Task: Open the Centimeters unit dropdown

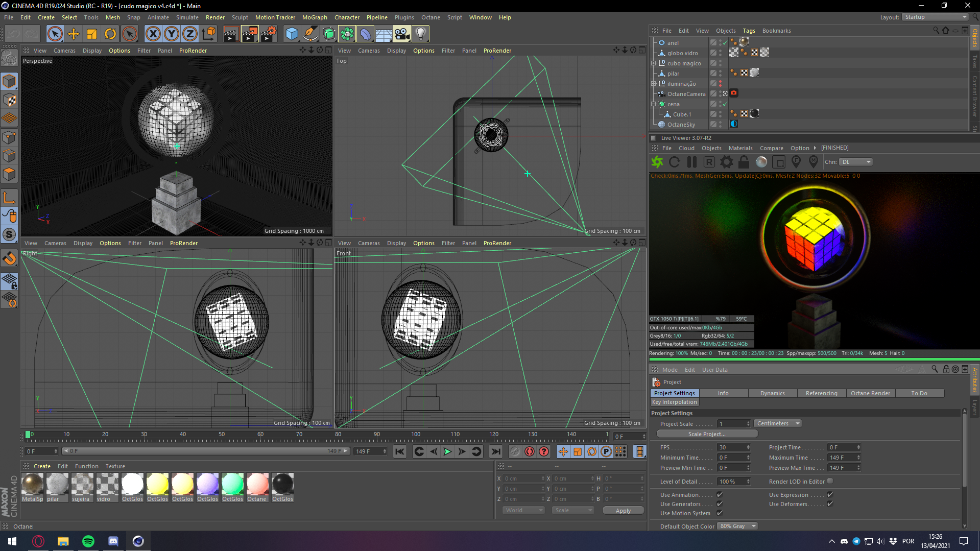Action: coord(777,423)
